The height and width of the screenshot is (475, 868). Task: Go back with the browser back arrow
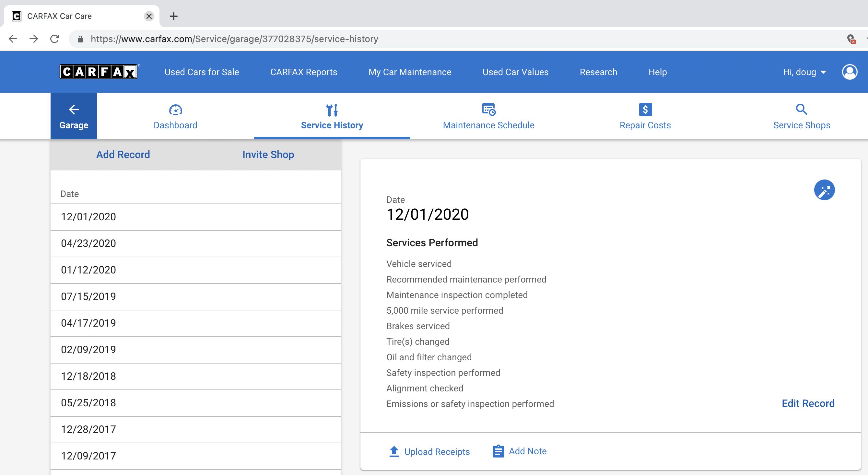coord(13,39)
